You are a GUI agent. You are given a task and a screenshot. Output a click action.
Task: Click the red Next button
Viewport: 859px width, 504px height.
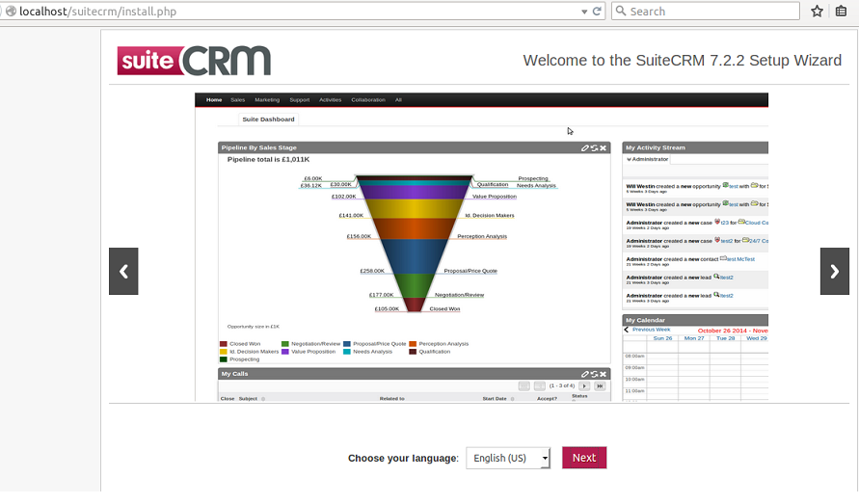pos(584,458)
